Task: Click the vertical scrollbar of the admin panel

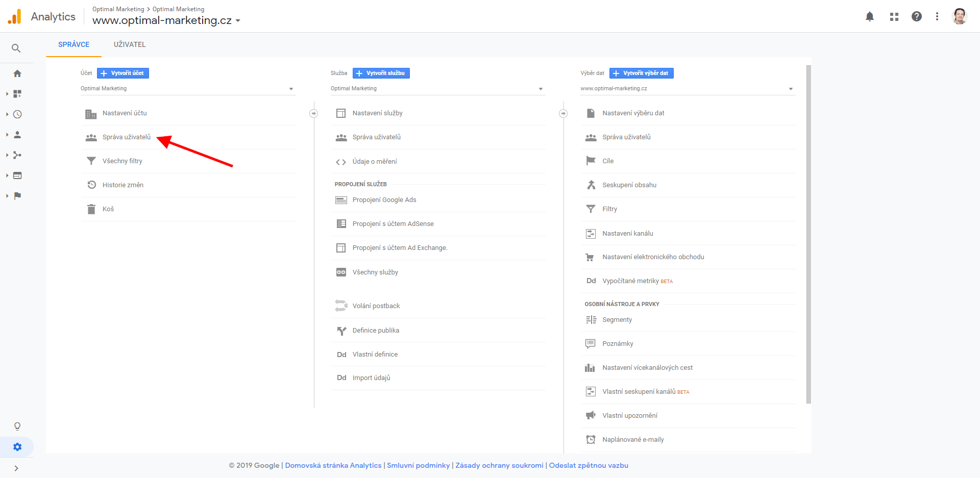Action: [x=808, y=234]
